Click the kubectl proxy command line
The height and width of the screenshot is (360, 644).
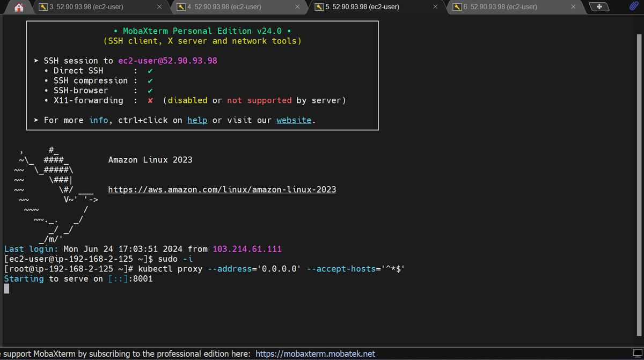pos(204,269)
